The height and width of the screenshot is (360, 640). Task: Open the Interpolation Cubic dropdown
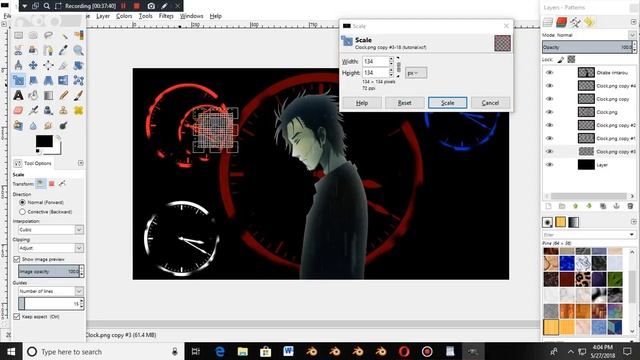pos(51,230)
